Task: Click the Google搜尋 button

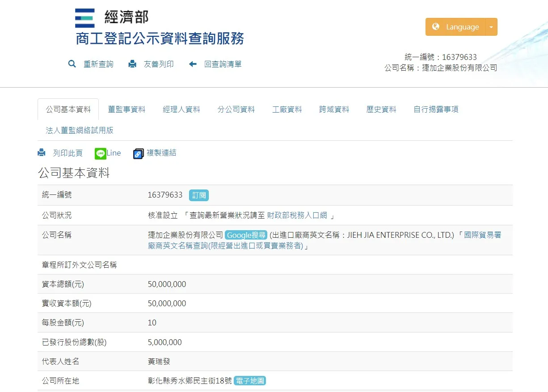Action: click(246, 235)
